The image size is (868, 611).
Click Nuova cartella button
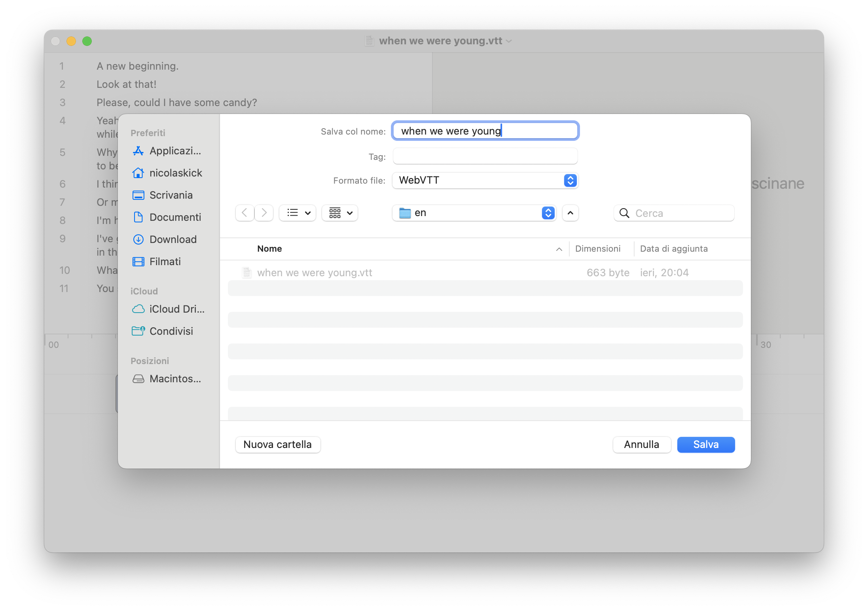click(278, 444)
